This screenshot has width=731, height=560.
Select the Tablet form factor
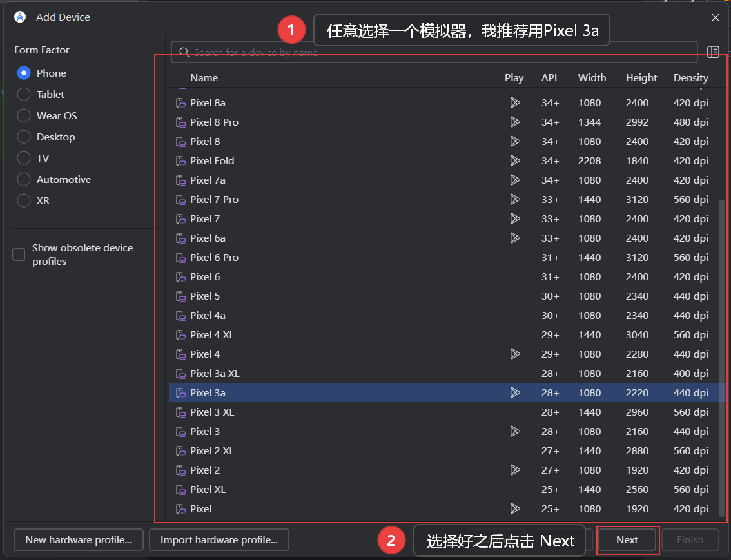point(24,95)
